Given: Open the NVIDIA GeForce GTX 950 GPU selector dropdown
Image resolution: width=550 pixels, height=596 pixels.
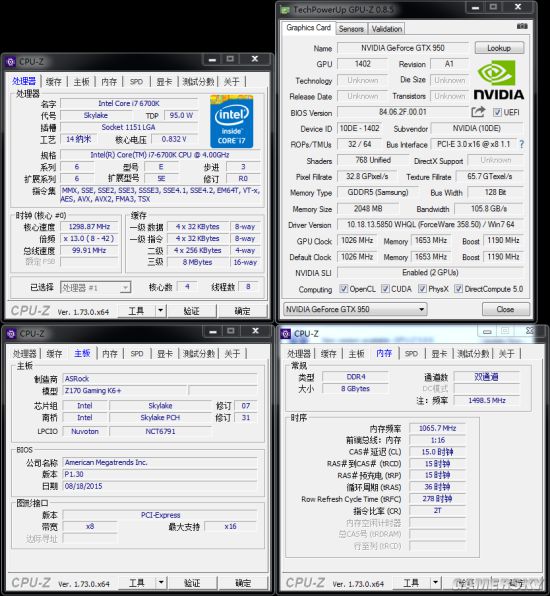Looking at the screenshot, I should [355, 309].
